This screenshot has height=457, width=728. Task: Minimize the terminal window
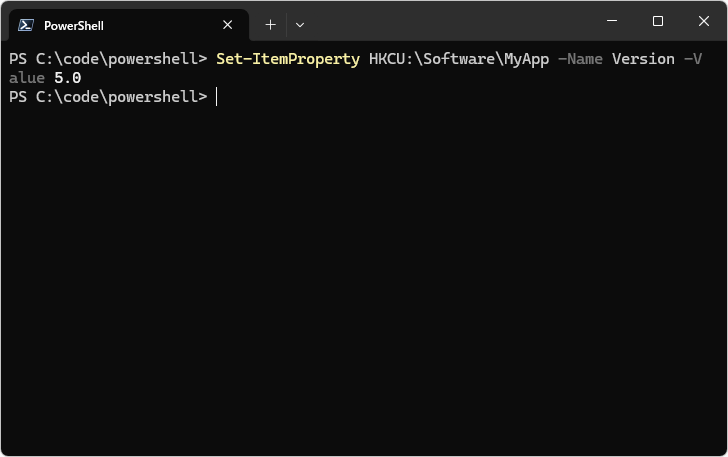point(612,21)
